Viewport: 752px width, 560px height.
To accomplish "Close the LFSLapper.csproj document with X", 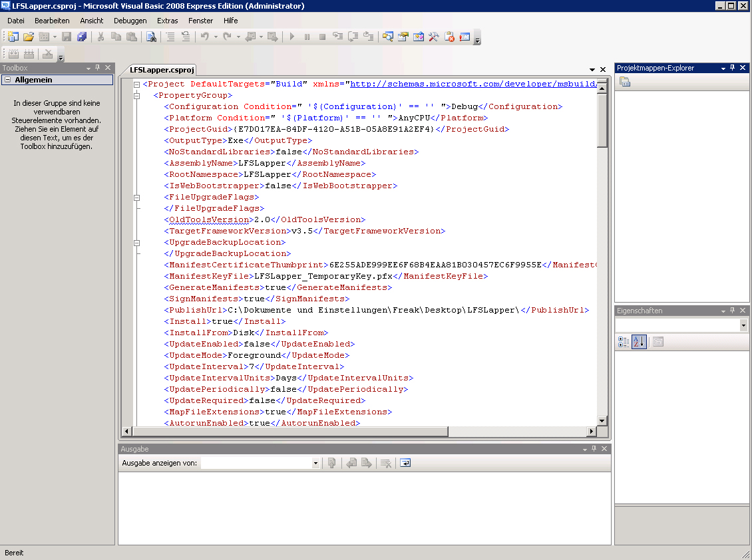I will pos(603,70).
